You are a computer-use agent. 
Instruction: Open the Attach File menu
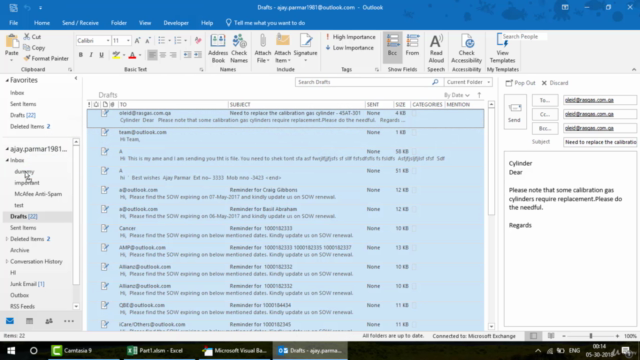(262, 48)
